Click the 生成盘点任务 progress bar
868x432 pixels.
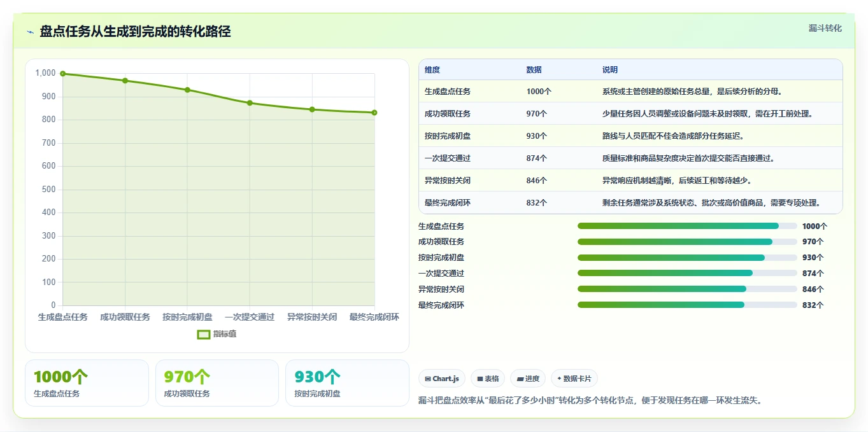pyautogui.click(x=687, y=226)
